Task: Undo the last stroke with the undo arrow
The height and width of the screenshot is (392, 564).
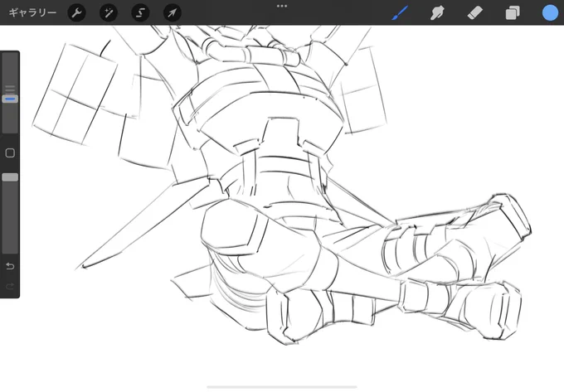Action: (x=10, y=266)
